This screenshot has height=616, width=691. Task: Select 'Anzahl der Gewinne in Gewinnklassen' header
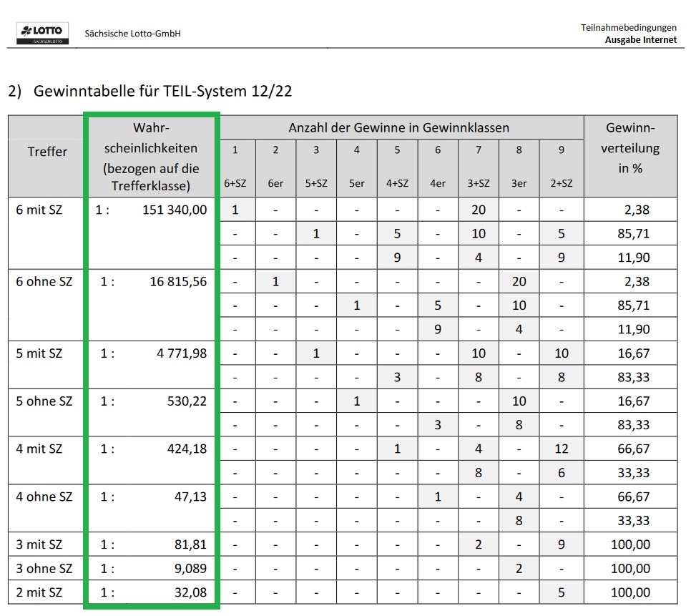[399, 128]
